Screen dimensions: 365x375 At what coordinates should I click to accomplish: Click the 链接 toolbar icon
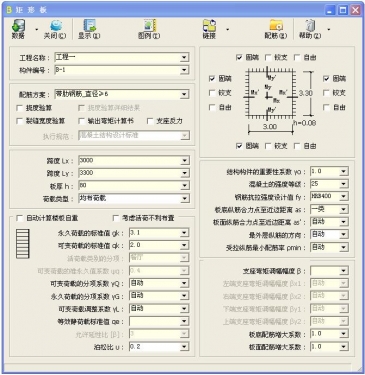209,26
